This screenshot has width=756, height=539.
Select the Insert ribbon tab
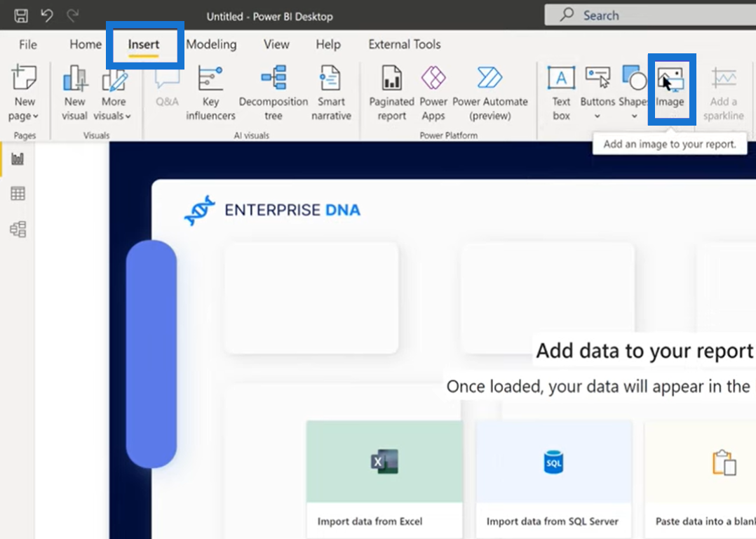point(144,44)
